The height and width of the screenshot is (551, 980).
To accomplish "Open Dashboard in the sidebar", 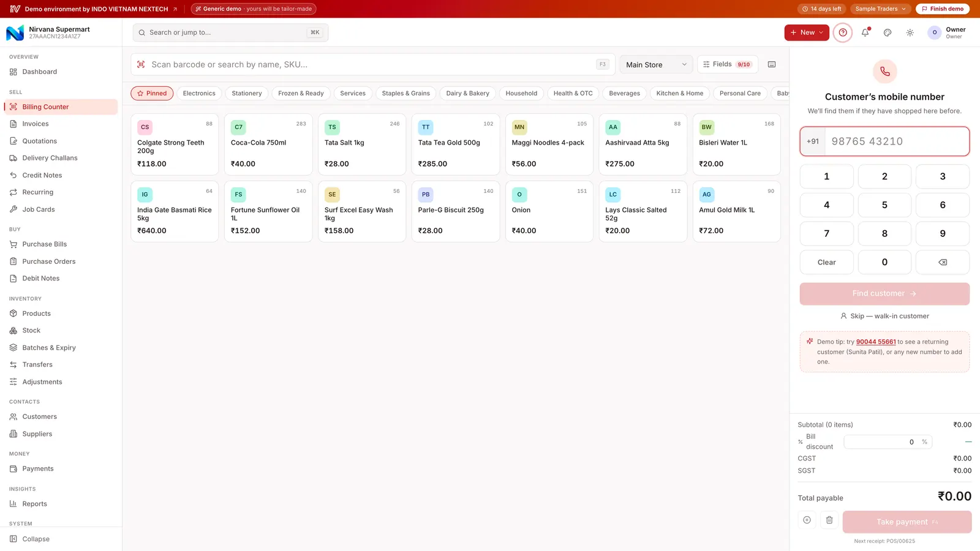I will 61,72.
